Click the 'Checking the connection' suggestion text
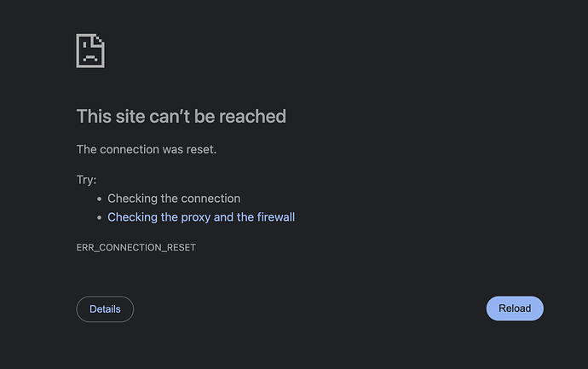The image size is (588, 369). pos(174,199)
